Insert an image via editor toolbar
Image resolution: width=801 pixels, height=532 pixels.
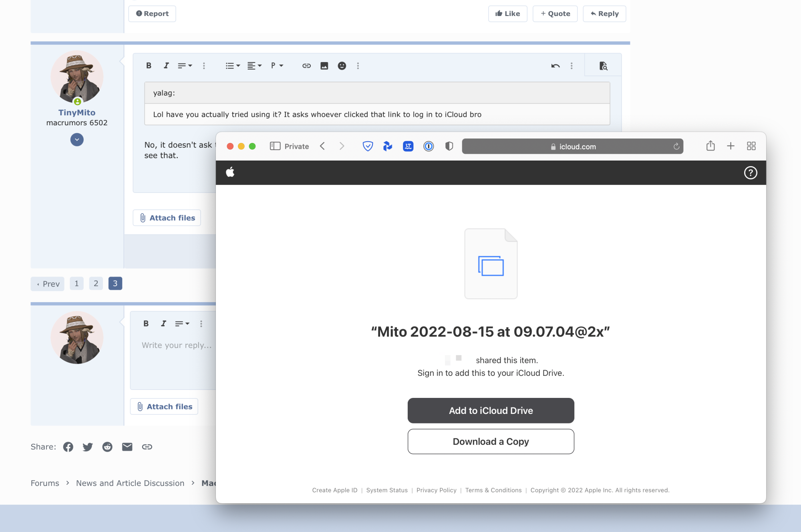[324, 66]
